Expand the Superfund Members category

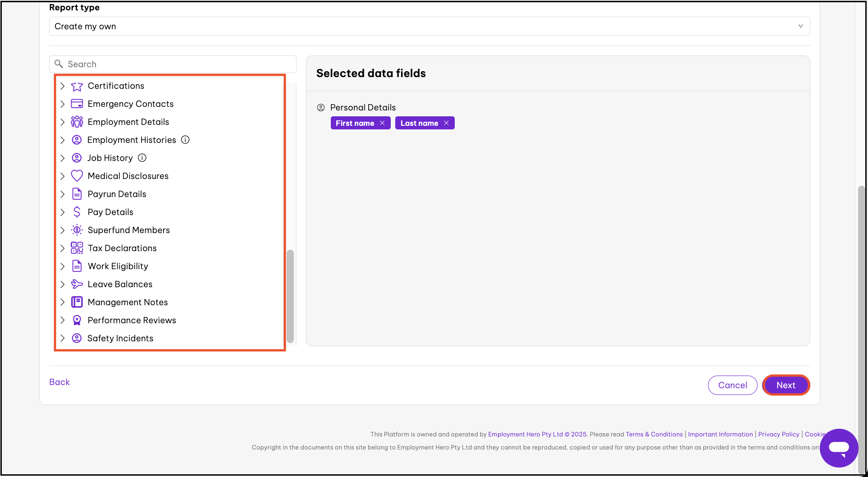[63, 230]
